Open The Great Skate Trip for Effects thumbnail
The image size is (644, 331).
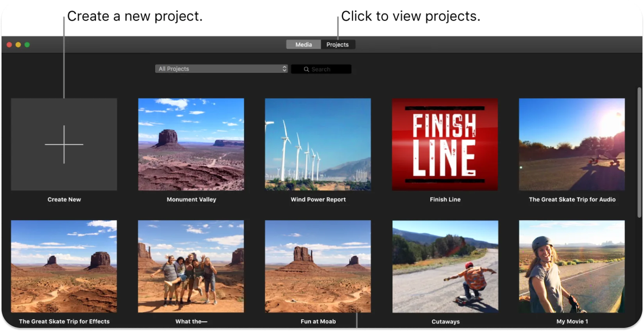coord(64,266)
